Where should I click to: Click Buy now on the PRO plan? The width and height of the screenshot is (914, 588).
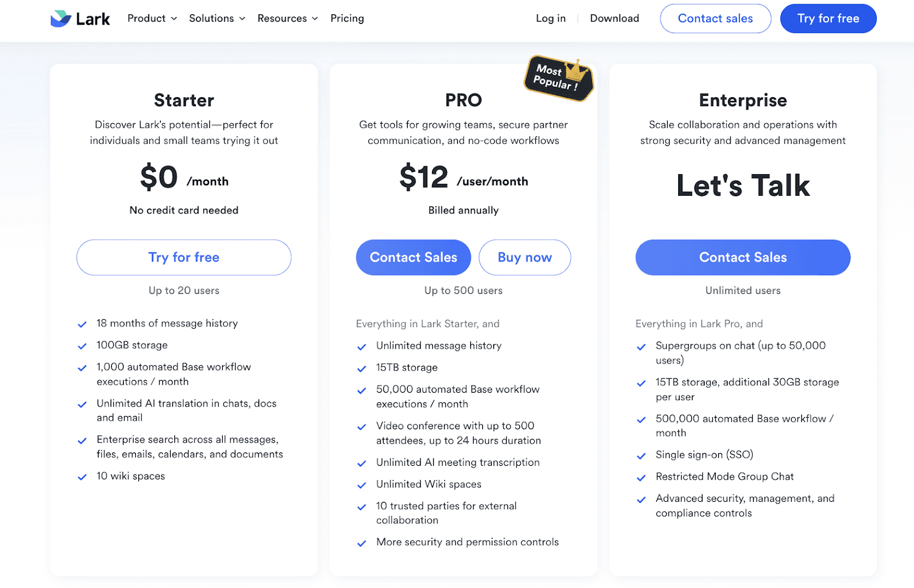(524, 257)
